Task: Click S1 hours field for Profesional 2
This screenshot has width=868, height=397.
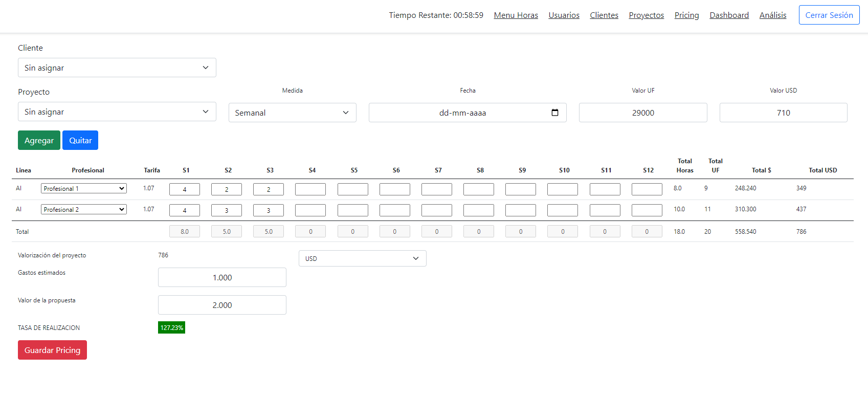Action: click(x=185, y=210)
